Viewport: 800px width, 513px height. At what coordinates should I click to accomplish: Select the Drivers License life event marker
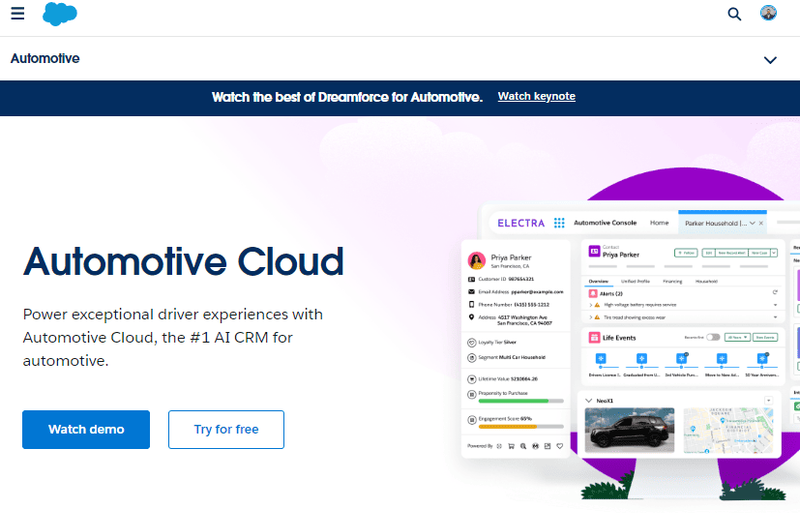601,359
